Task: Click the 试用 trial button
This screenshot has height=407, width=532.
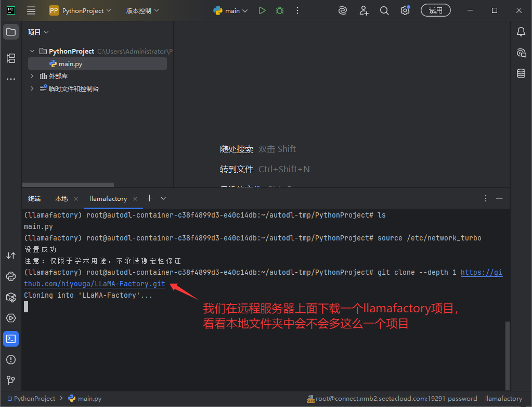Action: pos(436,10)
